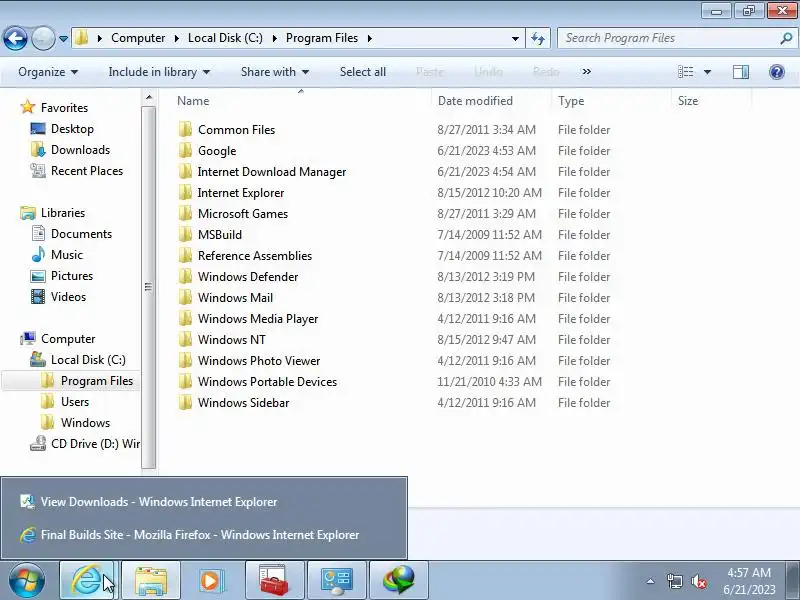Open Windows Media Player from the taskbar
800x600 pixels.
(213, 581)
